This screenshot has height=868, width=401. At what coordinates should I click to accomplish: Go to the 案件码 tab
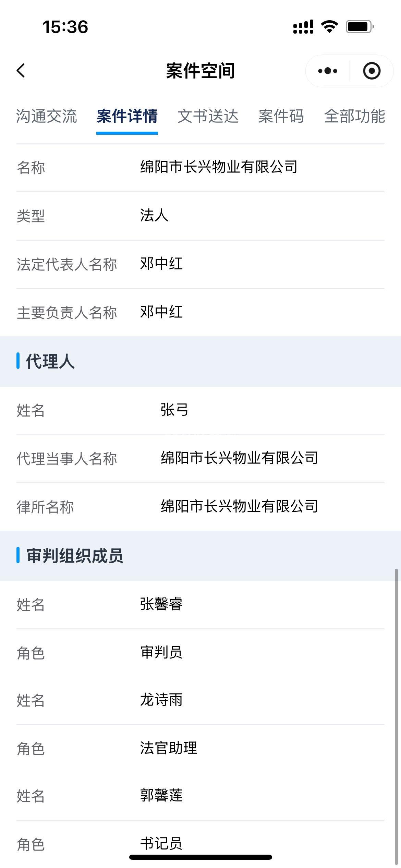(281, 116)
